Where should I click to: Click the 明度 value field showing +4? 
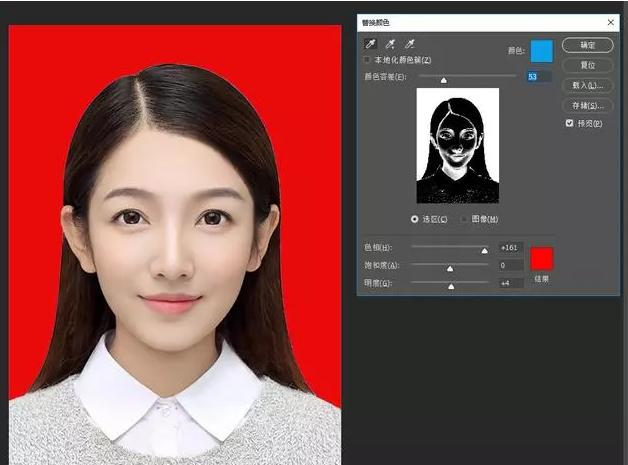pos(511,283)
